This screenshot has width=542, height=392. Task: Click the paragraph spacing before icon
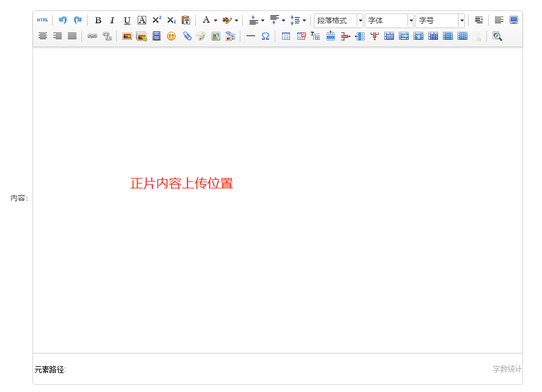pos(253,20)
